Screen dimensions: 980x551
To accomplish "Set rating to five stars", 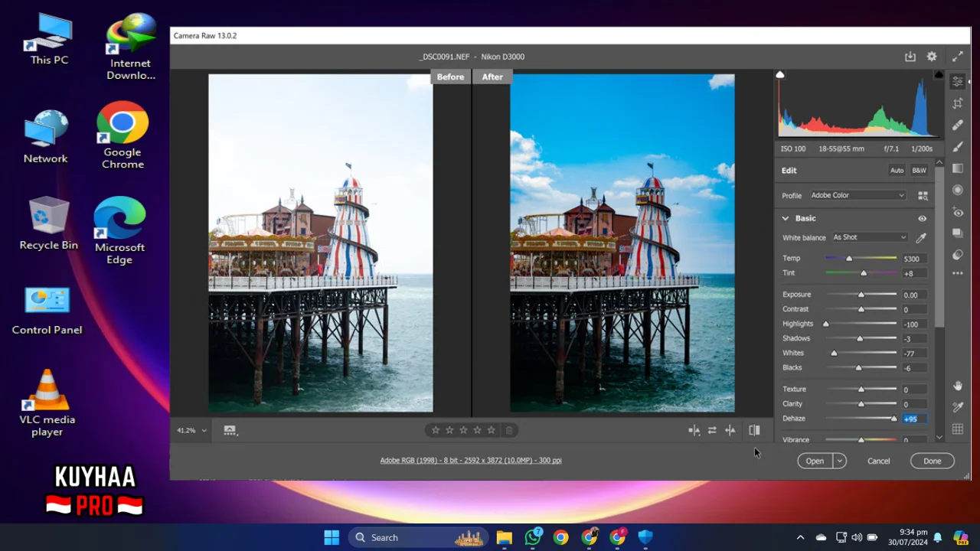I will [491, 430].
